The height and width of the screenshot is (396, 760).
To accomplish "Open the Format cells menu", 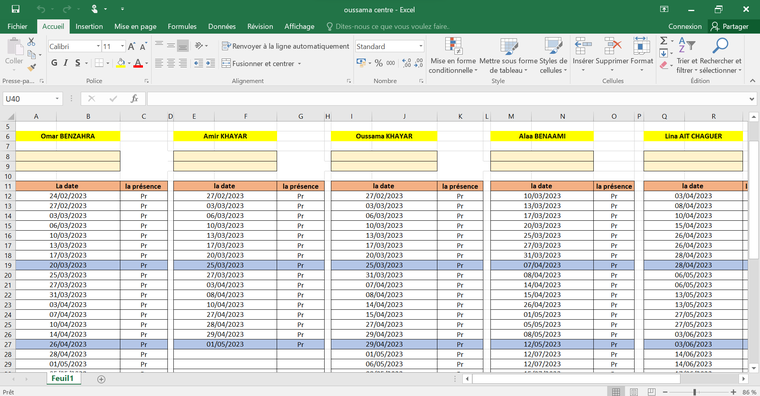I will (x=642, y=55).
